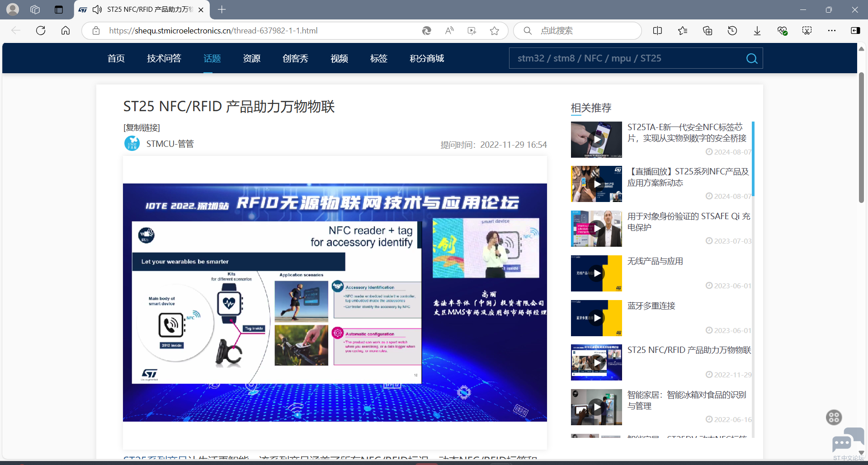Mute the tab audio speaker icon
The image size is (868, 465).
[97, 9]
